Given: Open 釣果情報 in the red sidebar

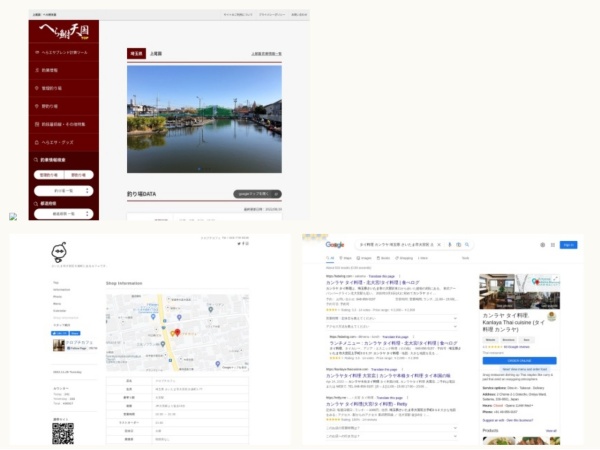Looking at the screenshot, I should coord(64,70).
